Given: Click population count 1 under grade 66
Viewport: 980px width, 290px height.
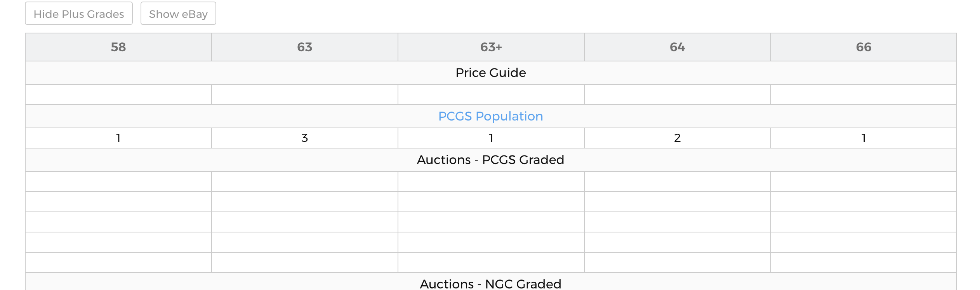Looking at the screenshot, I should tap(864, 138).
